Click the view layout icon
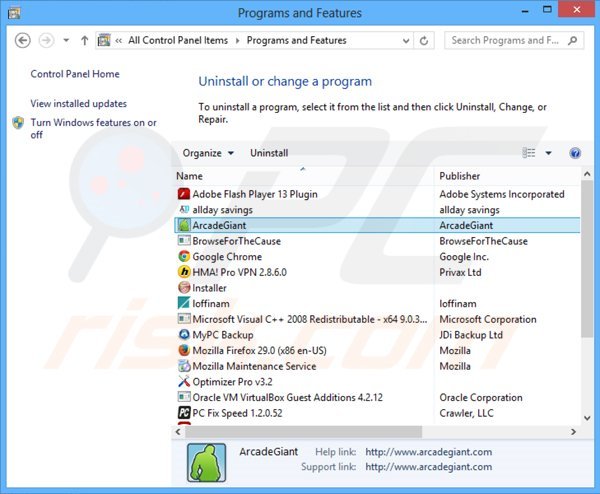Viewport: 600px width, 494px height. click(529, 153)
